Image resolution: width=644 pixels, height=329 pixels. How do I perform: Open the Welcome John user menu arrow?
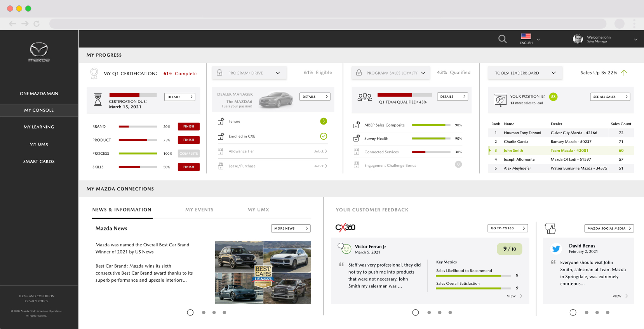click(636, 40)
